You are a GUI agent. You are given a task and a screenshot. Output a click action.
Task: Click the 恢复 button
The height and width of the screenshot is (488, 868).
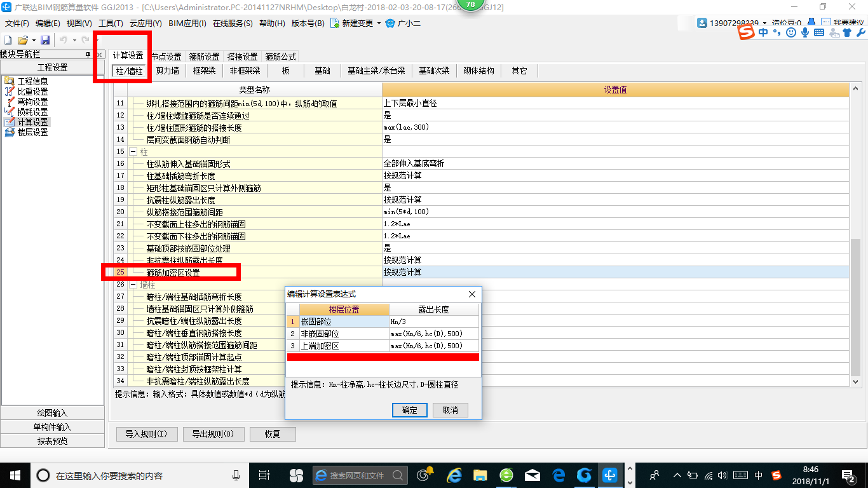pyautogui.click(x=273, y=434)
